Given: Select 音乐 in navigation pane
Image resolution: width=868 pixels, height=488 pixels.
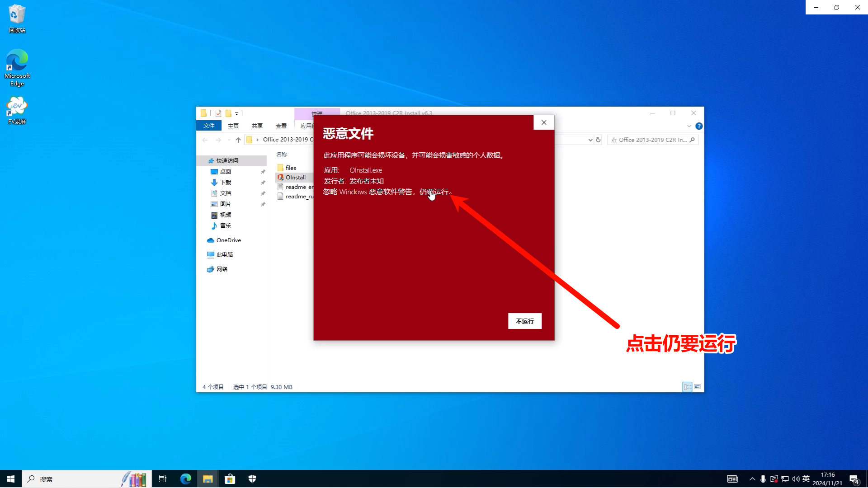Looking at the screenshot, I should pyautogui.click(x=226, y=226).
